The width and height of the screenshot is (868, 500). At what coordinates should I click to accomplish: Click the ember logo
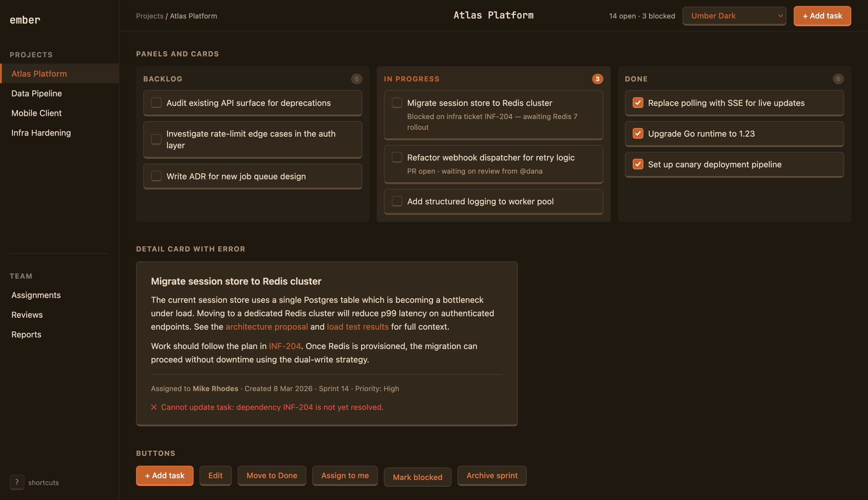click(25, 20)
